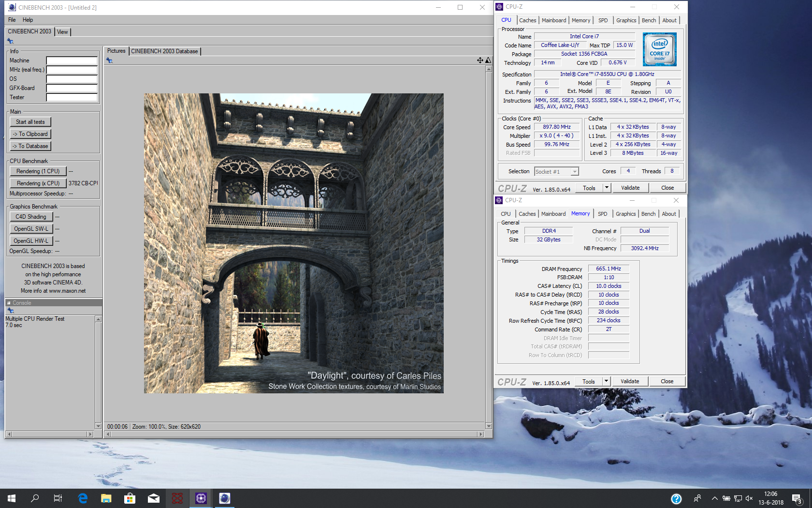
Task: Click the rendered Daylight image
Action: click(293, 243)
